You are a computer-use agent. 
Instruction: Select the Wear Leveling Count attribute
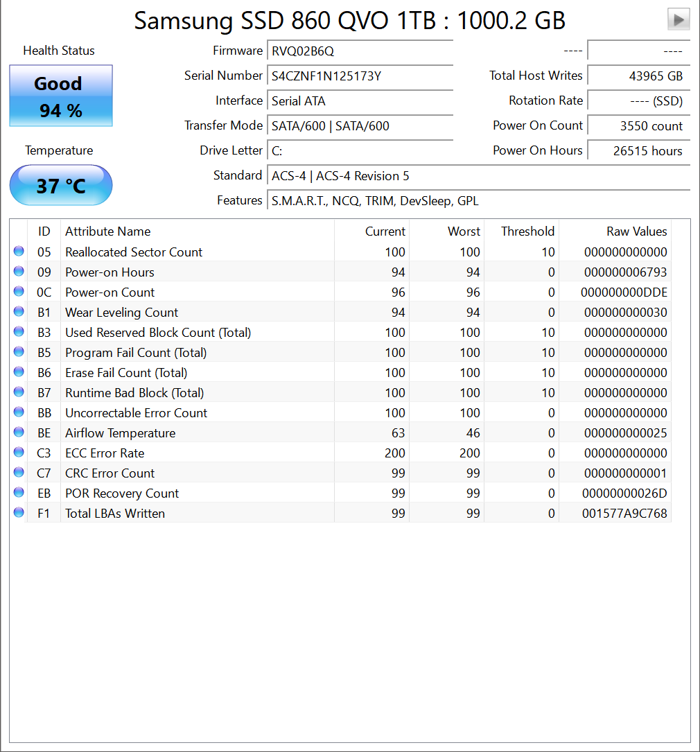coord(121,312)
